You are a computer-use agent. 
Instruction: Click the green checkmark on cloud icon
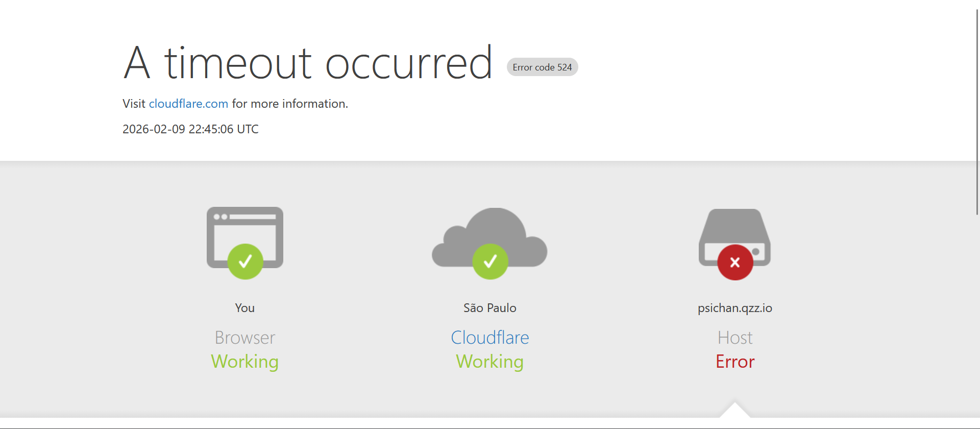[x=491, y=261]
